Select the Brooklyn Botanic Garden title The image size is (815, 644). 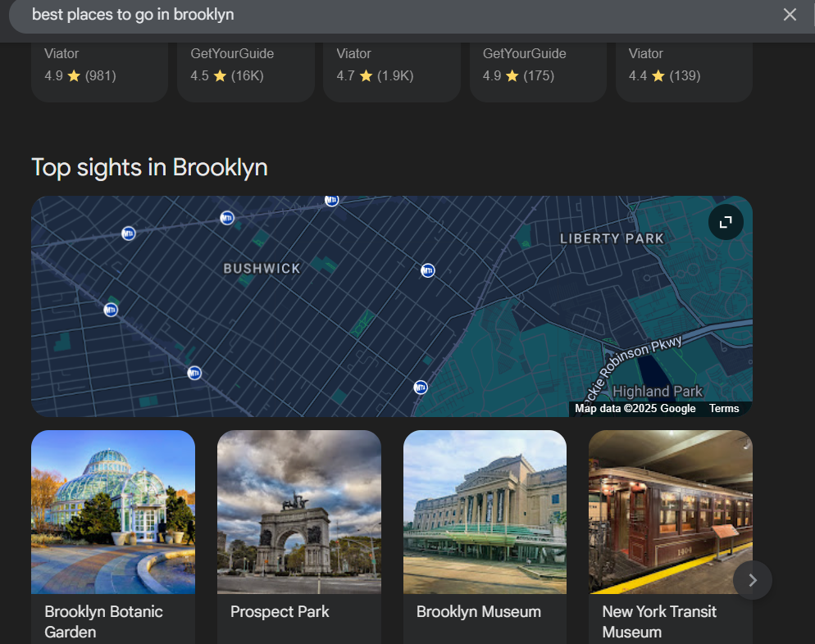click(103, 622)
